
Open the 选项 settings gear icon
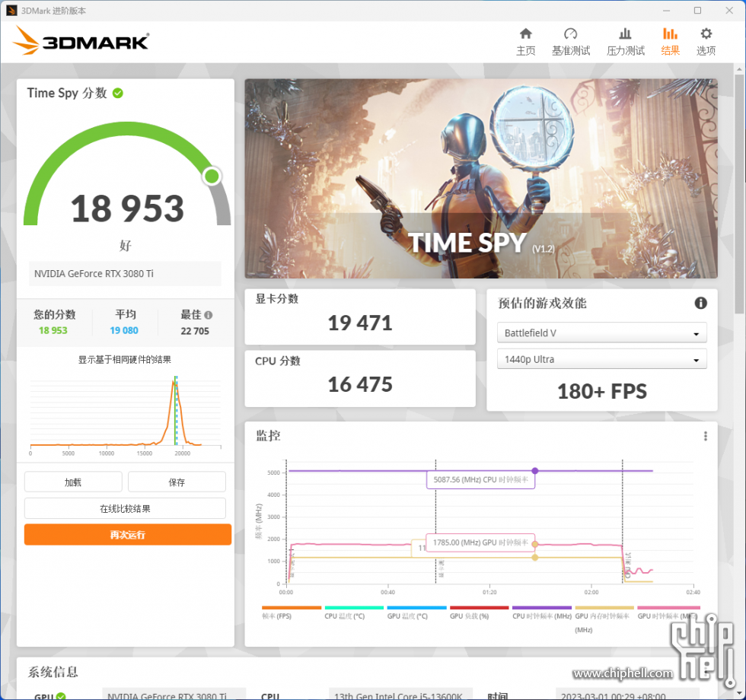click(x=706, y=33)
